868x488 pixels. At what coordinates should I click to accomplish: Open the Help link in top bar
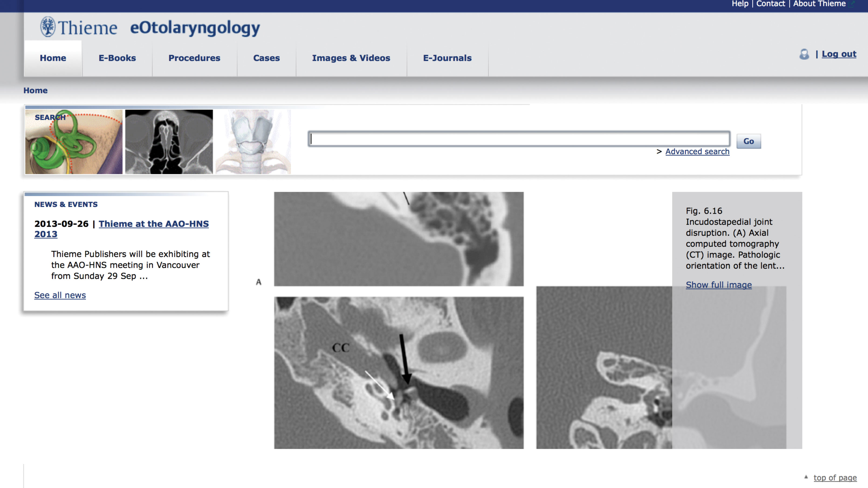coord(740,4)
